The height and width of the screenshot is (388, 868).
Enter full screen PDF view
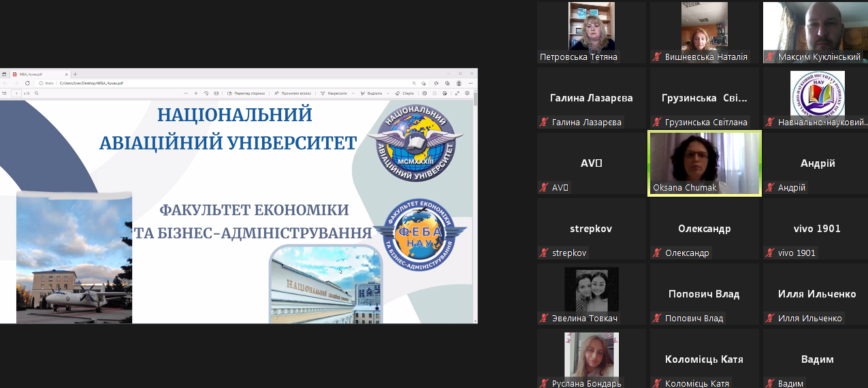click(457, 93)
